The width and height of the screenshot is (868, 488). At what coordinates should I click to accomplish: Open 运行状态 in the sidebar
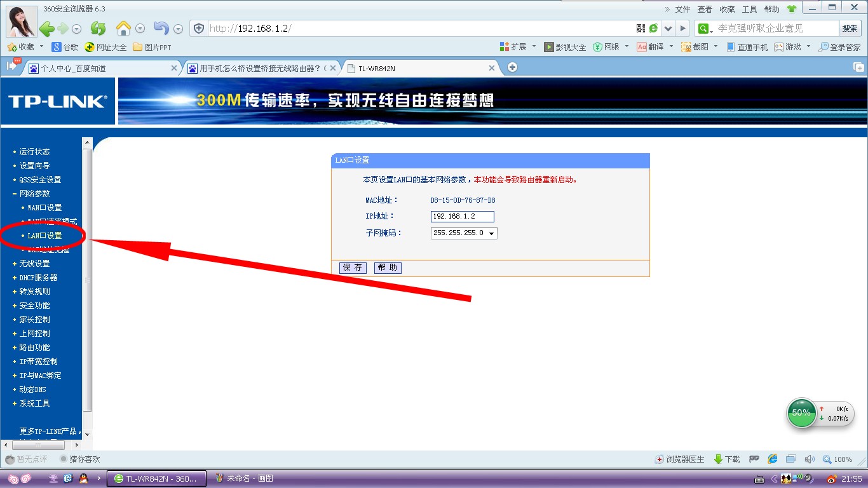click(34, 151)
